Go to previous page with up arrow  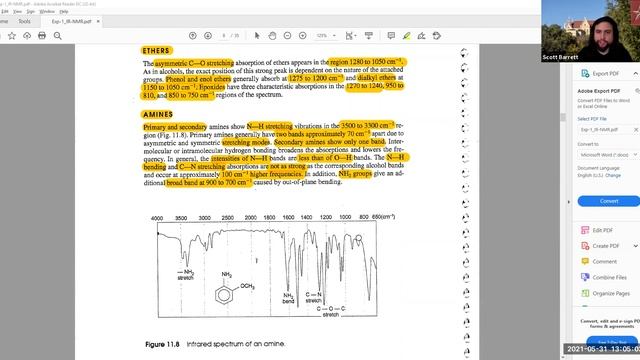[x=193, y=36]
